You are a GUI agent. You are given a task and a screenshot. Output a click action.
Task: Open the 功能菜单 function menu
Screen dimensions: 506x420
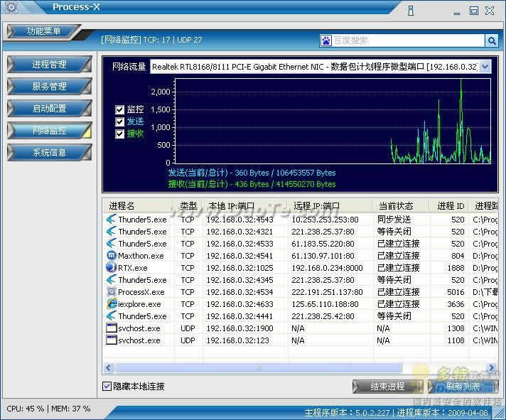pyautogui.click(x=43, y=31)
